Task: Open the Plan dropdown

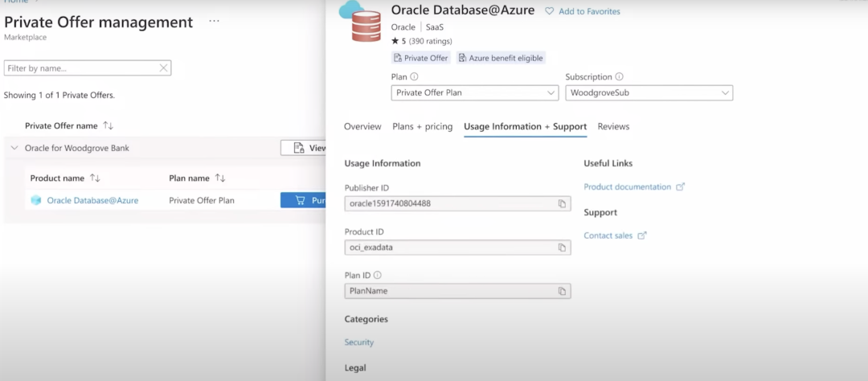Action: pos(475,93)
